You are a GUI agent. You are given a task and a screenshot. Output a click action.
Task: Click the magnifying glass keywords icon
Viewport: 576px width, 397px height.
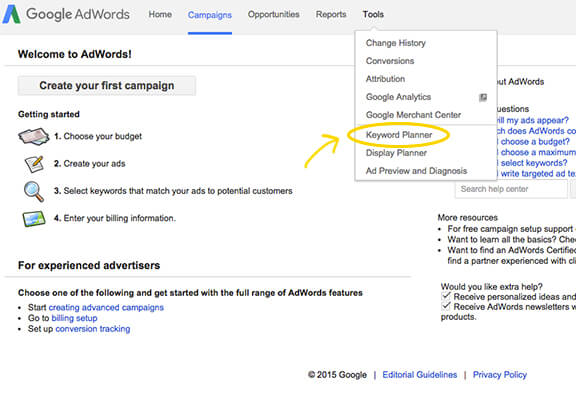pyautogui.click(x=34, y=191)
